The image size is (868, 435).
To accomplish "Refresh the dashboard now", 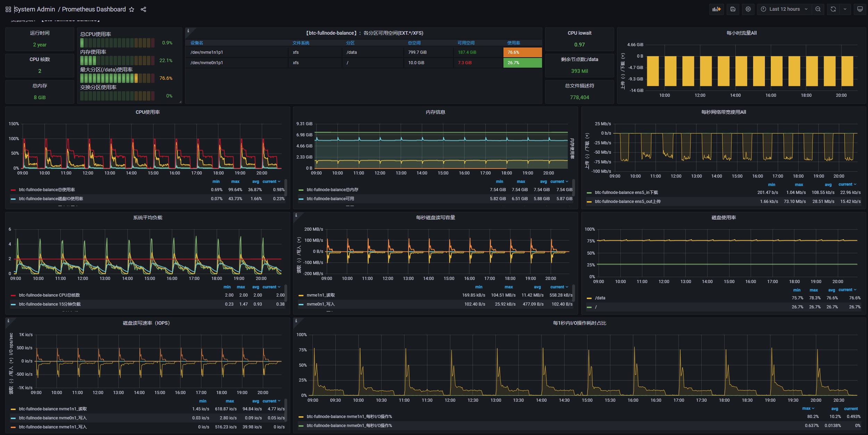I will click(833, 9).
